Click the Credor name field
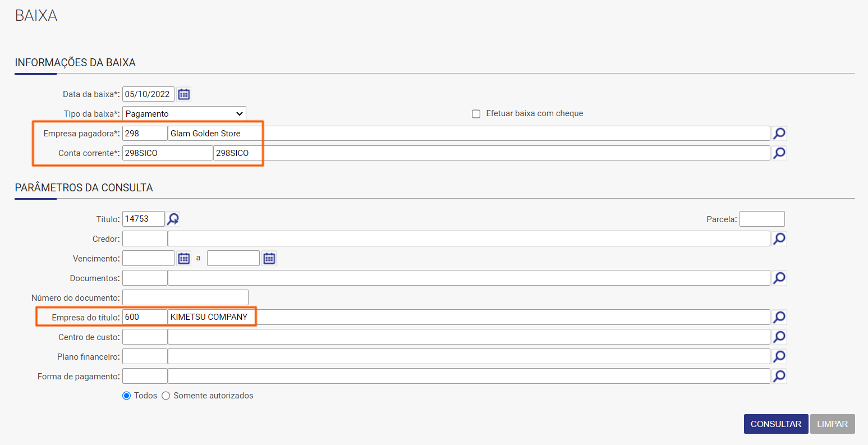868x445 pixels. [469, 238]
